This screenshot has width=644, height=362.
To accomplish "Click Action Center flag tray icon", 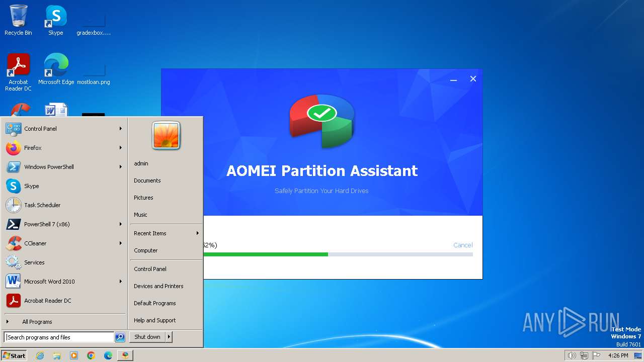I will click(x=596, y=355).
